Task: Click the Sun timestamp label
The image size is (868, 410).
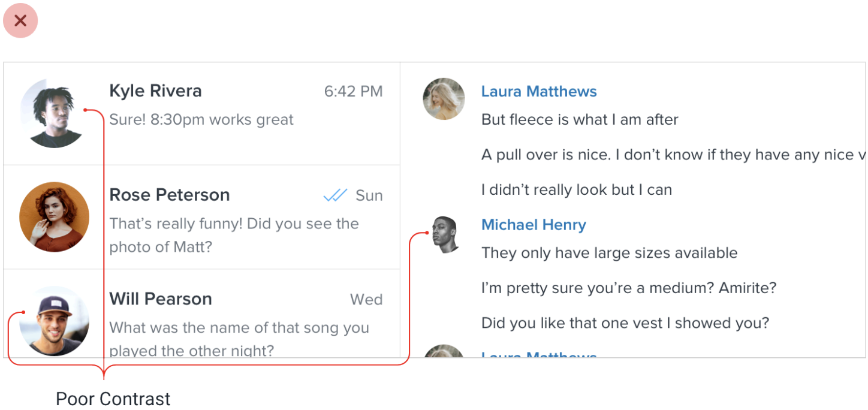Action: (x=369, y=196)
